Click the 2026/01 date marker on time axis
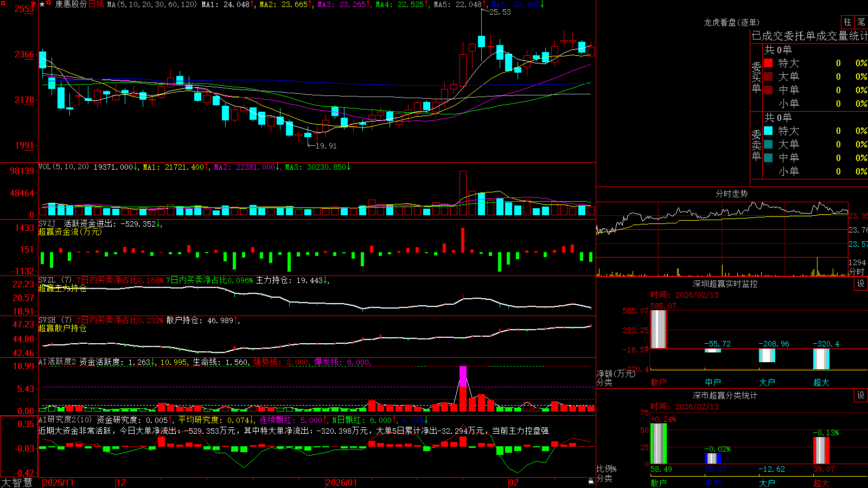Screen dimensions: 868x488 [x=341, y=483]
